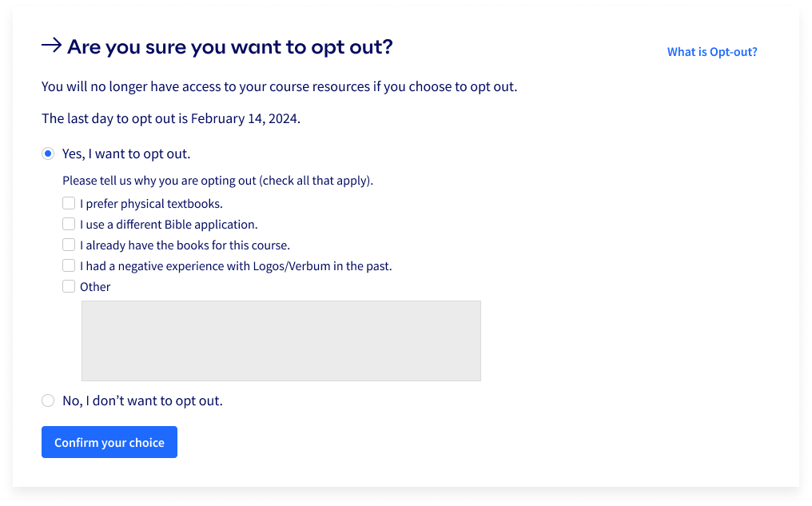Click the 'Yes, I want to opt out.' label
The image size is (812, 506).
(126, 153)
